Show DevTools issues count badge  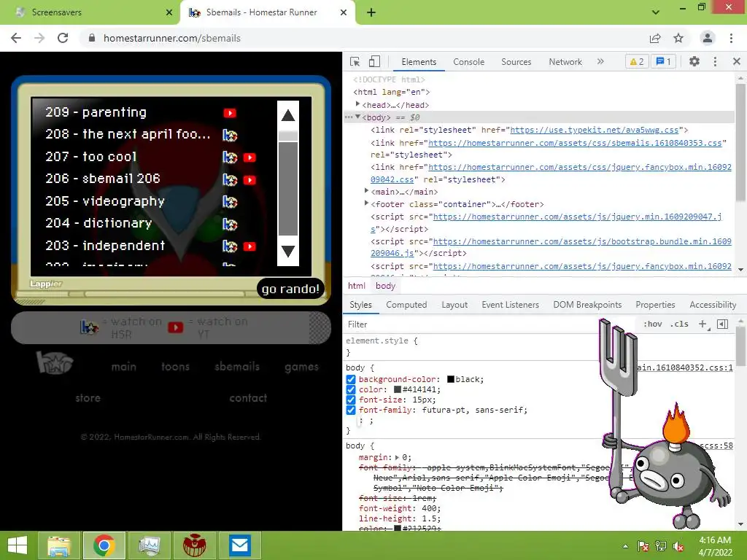(x=664, y=61)
